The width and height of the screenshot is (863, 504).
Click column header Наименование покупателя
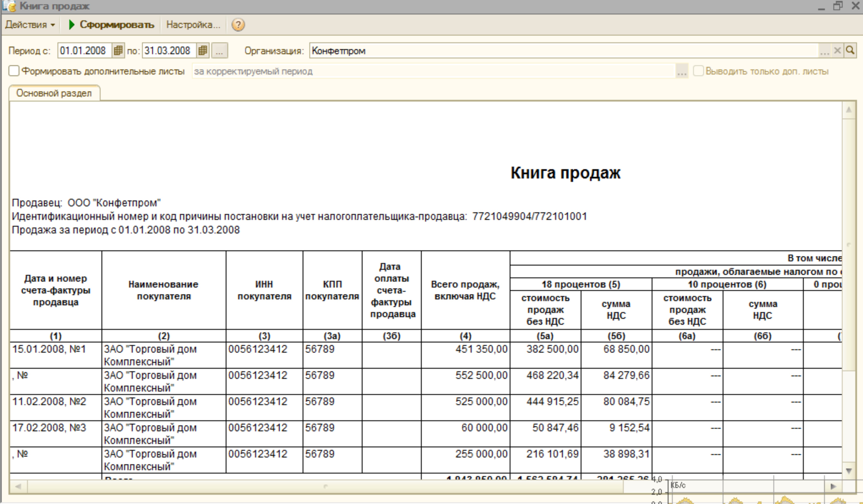click(x=164, y=290)
